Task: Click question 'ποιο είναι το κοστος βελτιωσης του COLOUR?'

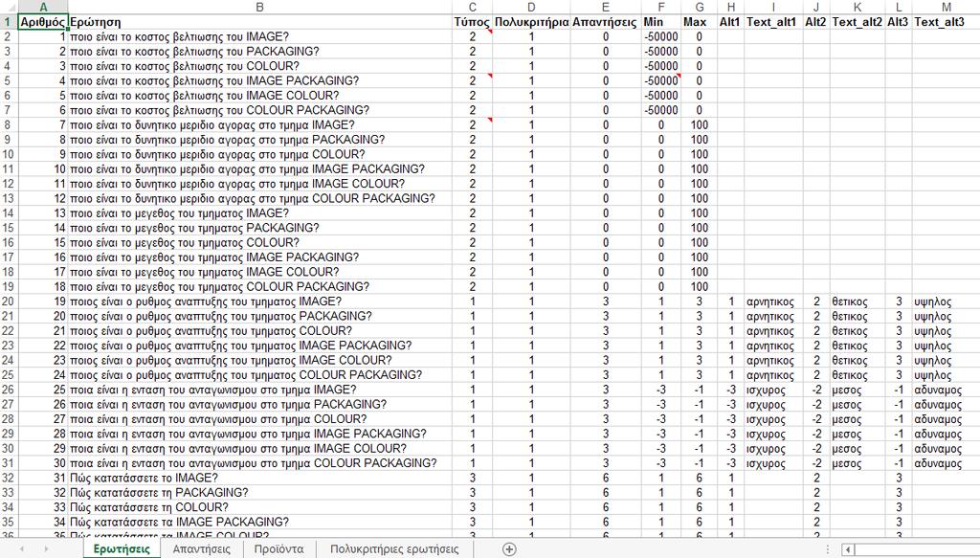Action: pos(260,66)
